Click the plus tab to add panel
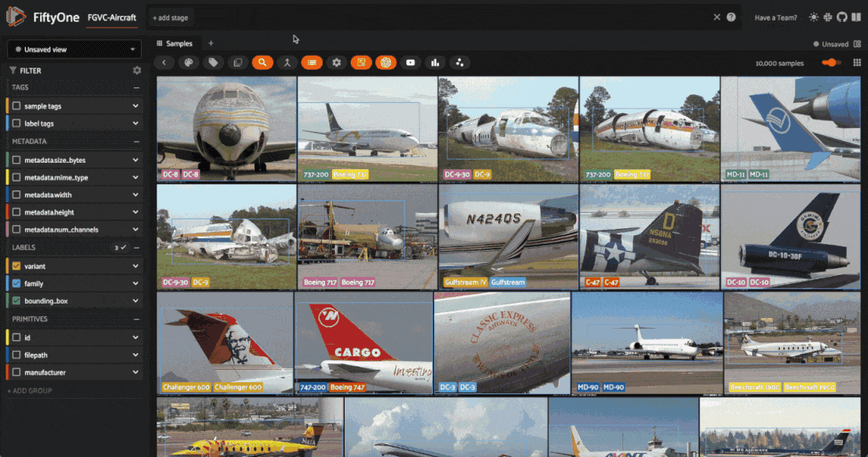This screenshot has width=868, height=457. pyautogui.click(x=210, y=44)
